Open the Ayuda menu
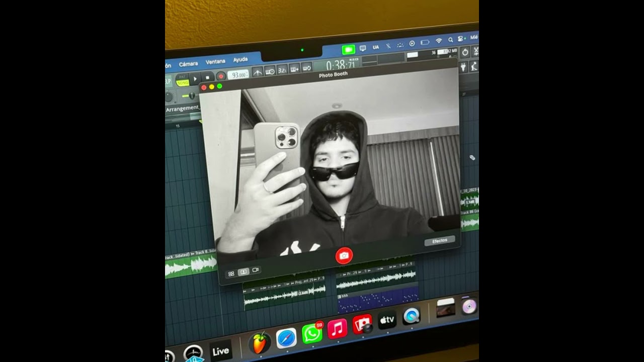Image resolution: width=644 pixels, height=362 pixels. [240, 59]
